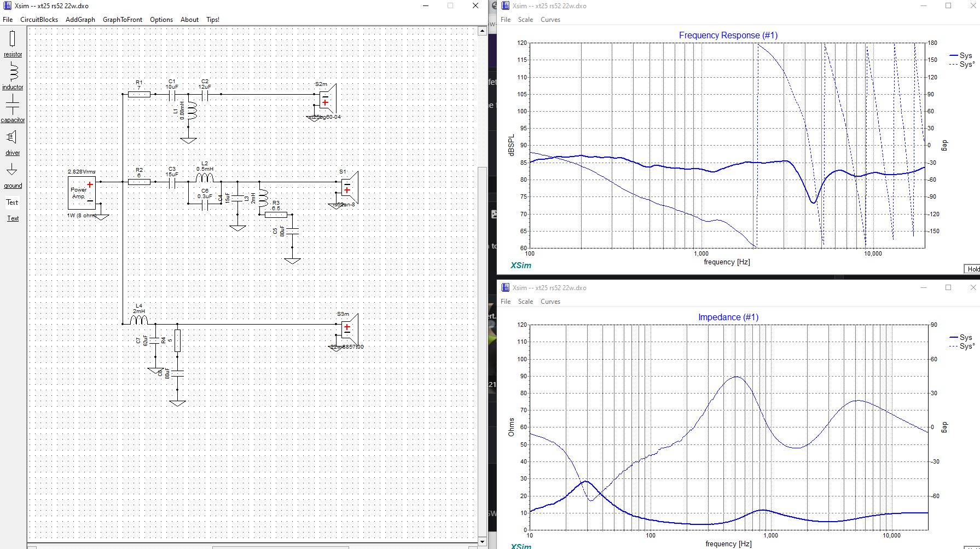Select resistor R4 in the woofer network
The image size is (980, 549).
click(177, 340)
